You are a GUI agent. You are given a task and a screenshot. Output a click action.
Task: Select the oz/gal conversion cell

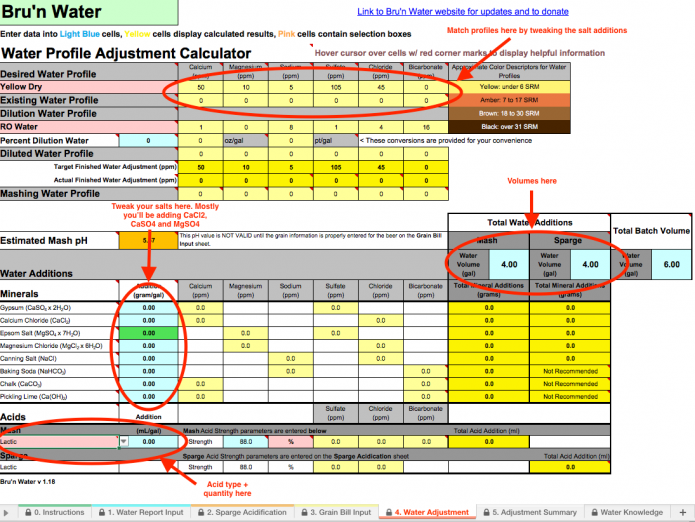point(246,140)
